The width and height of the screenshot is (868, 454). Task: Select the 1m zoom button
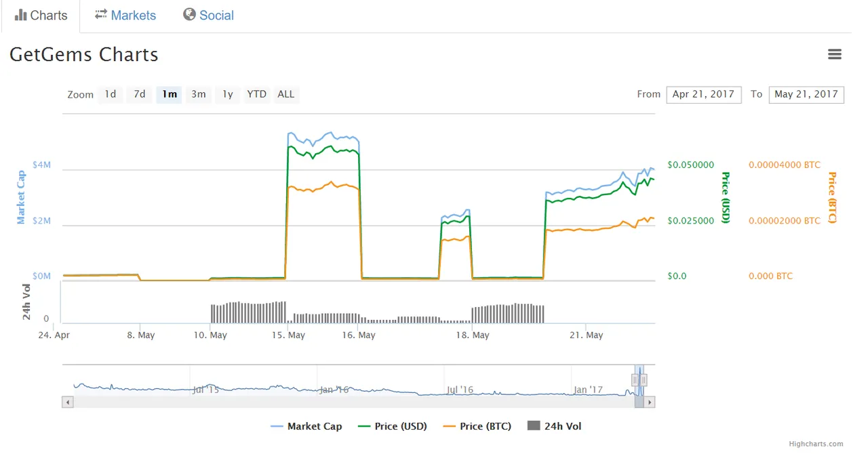pos(170,94)
